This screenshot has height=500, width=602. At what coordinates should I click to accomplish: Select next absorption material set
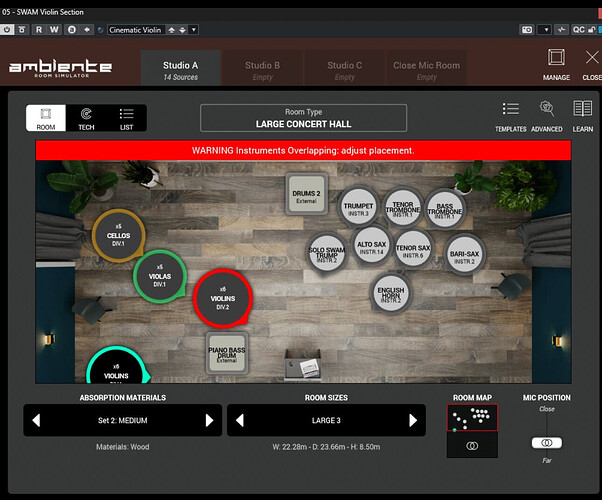209,420
